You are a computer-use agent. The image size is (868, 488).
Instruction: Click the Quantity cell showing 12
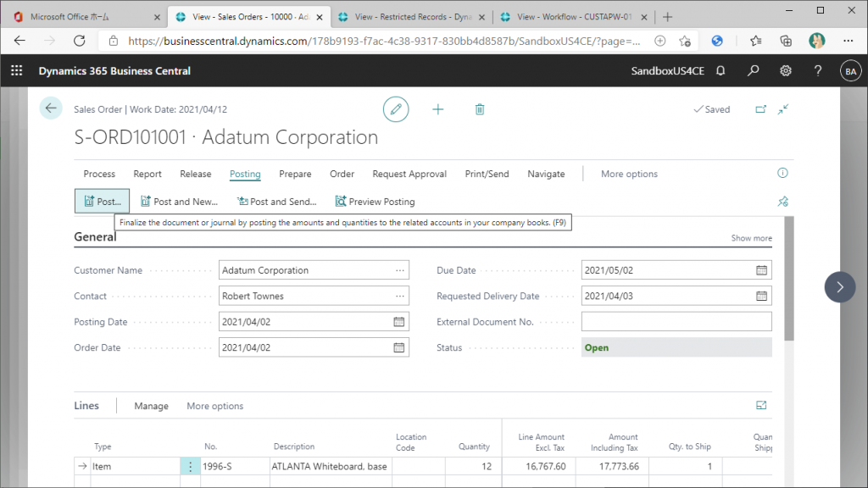(x=473, y=467)
